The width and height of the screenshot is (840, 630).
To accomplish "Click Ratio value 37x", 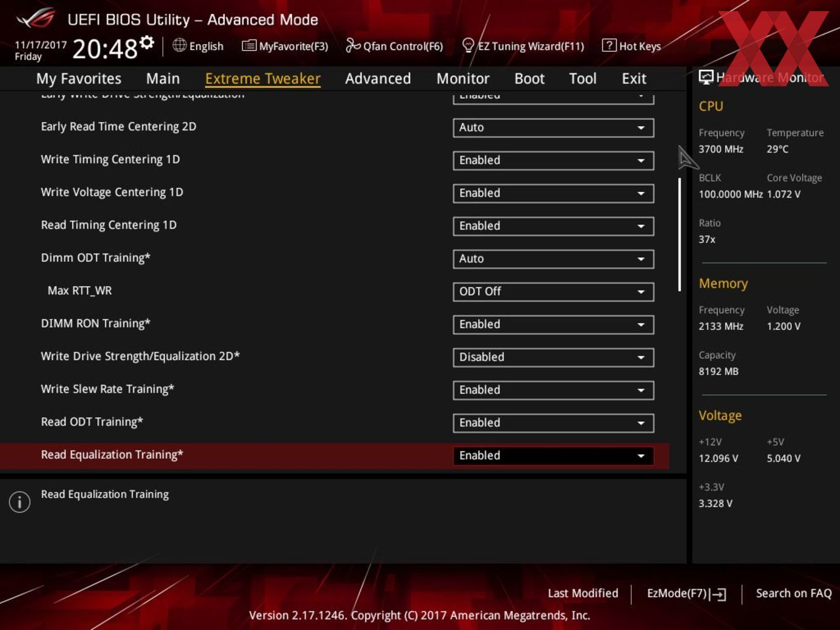I will [x=707, y=239].
